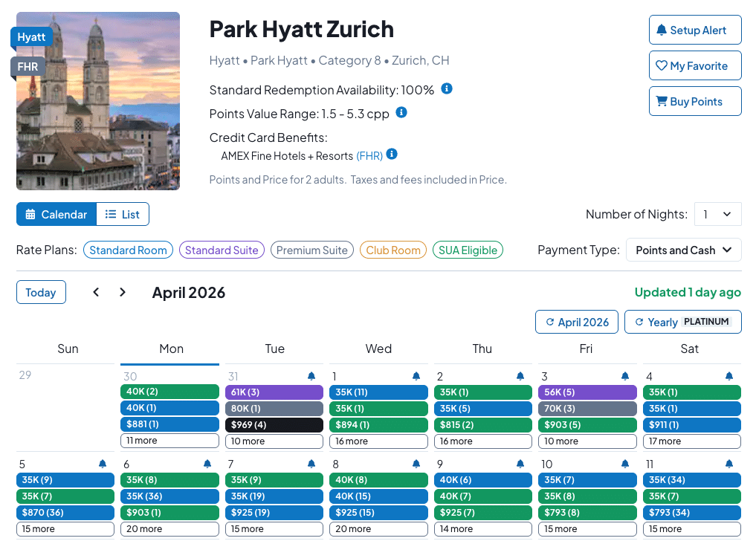This screenshot has width=756, height=541.
Task: Open the Payment Type dropdown
Action: 684,250
